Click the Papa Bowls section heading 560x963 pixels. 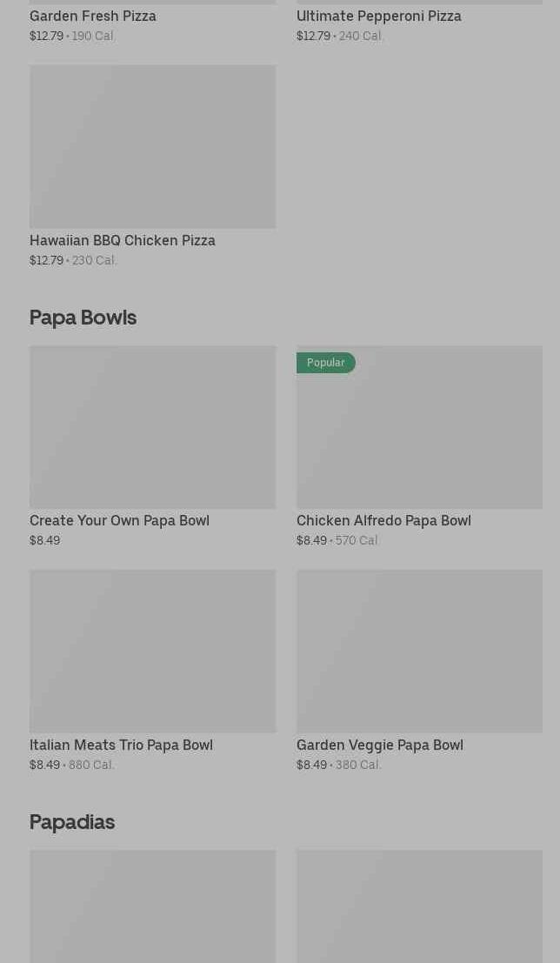(83, 318)
